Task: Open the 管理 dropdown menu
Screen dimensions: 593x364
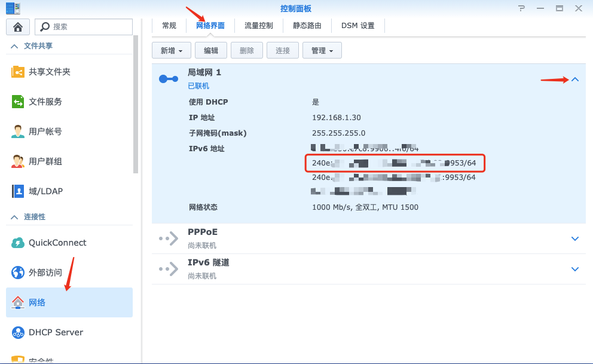Action: 322,50
